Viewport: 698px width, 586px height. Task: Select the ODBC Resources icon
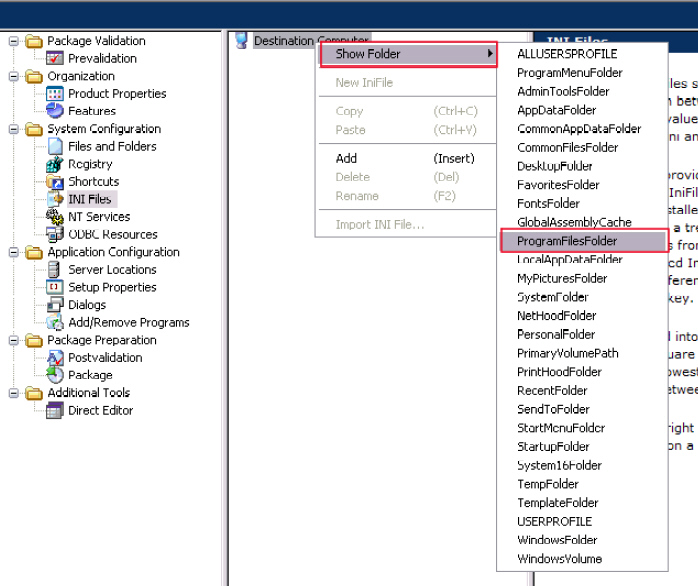tap(55, 234)
